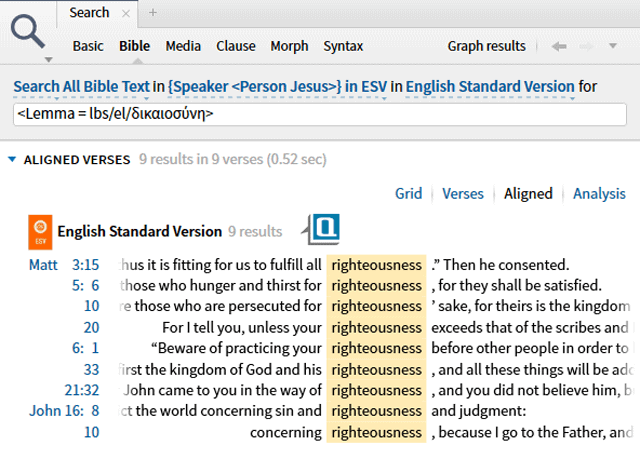Switch to the Morph search tab
Image resolution: width=640 pixels, height=459 pixels.
291,46
